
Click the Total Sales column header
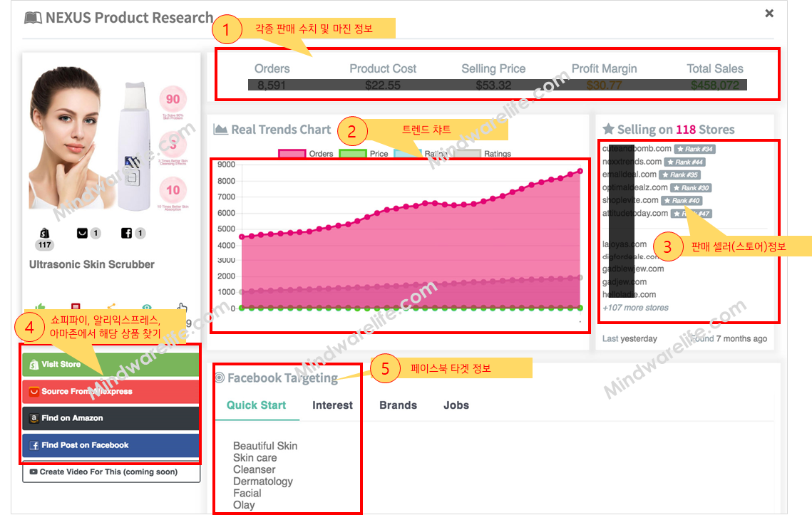tap(715, 69)
